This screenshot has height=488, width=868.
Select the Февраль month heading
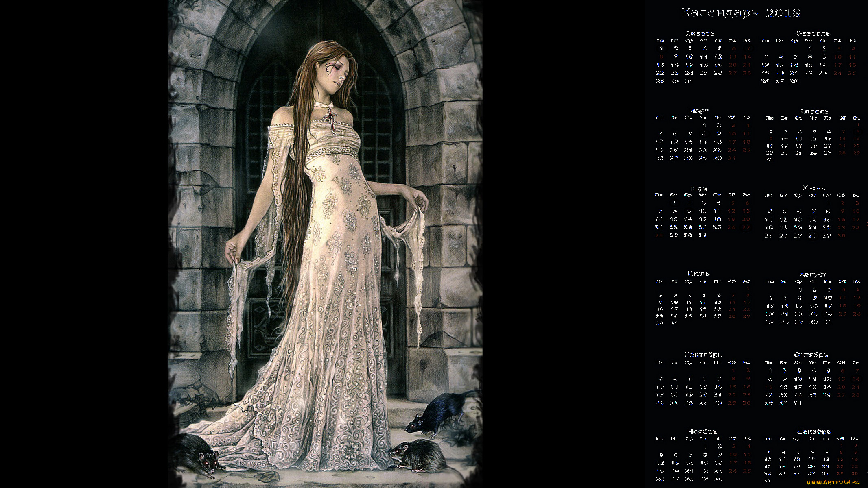pos(812,33)
